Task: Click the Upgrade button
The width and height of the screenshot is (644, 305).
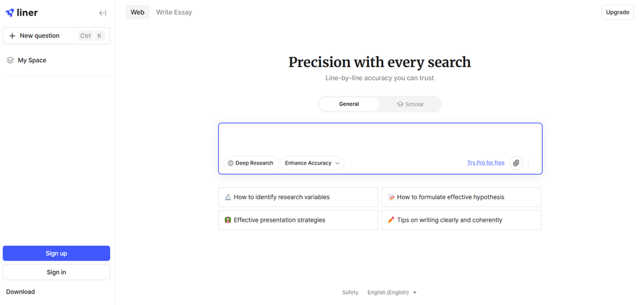Action: [x=617, y=12]
